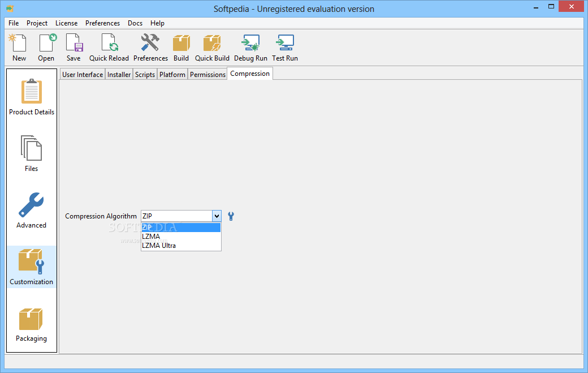588x373 pixels.
Task: Select the Customization section in sidebar
Action: point(32,267)
